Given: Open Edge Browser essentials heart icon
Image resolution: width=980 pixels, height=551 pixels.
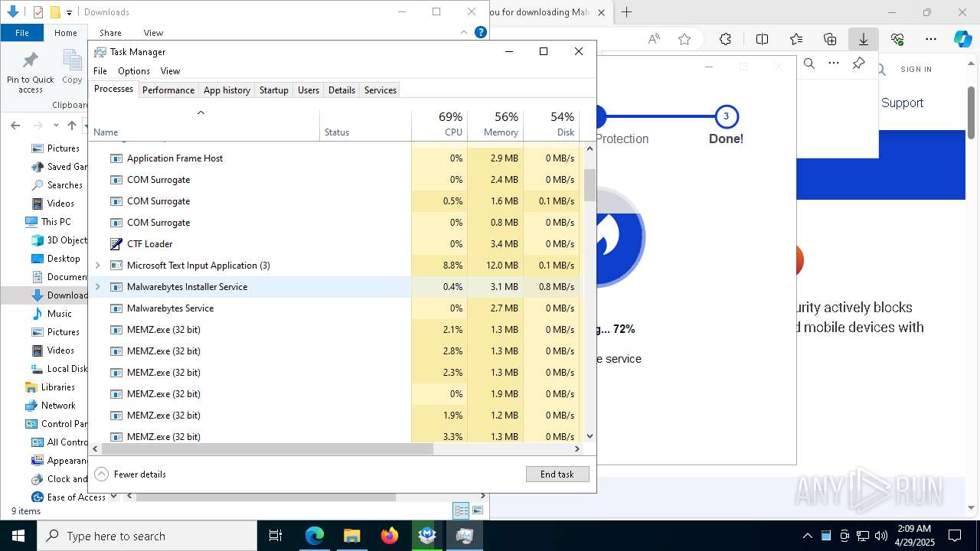Looking at the screenshot, I should click(x=897, y=39).
